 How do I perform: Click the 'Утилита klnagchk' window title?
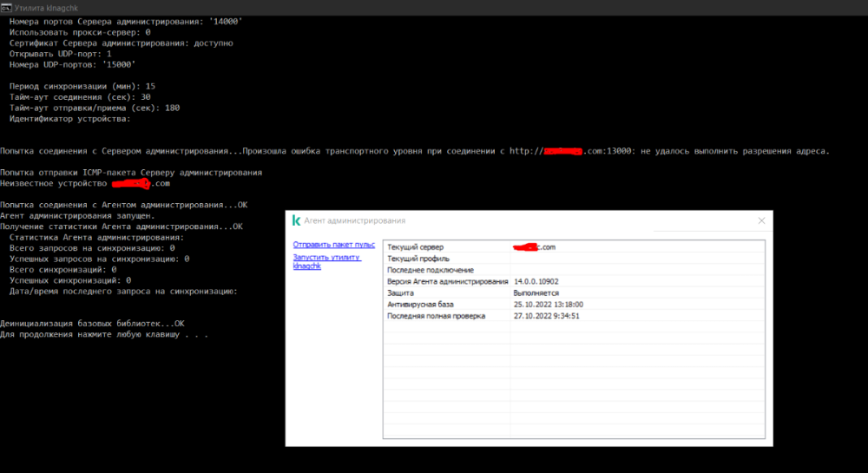[46, 8]
